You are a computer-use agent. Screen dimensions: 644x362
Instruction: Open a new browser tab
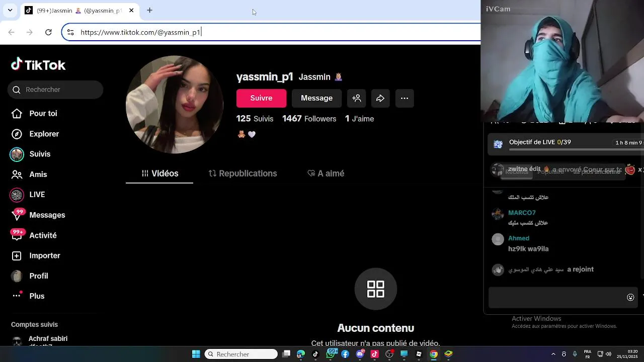(149, 10)
